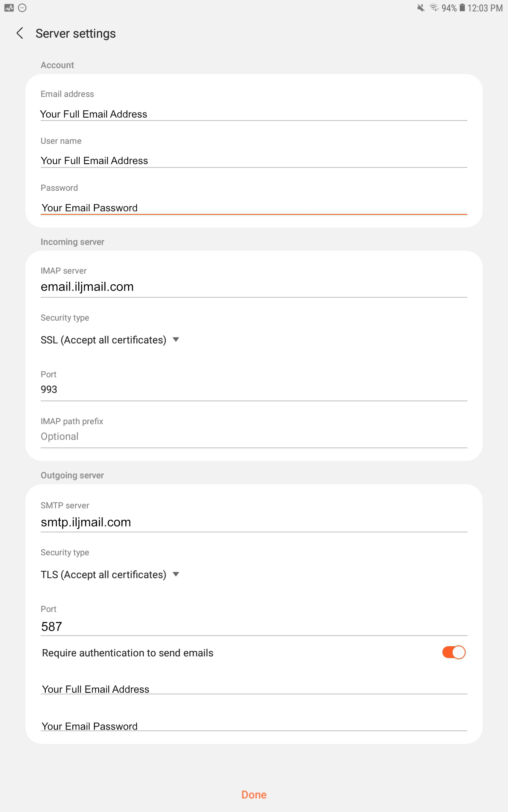Tap the battery indicator icon
Viewport: 508px width, 812px height.
pos(462,8)
